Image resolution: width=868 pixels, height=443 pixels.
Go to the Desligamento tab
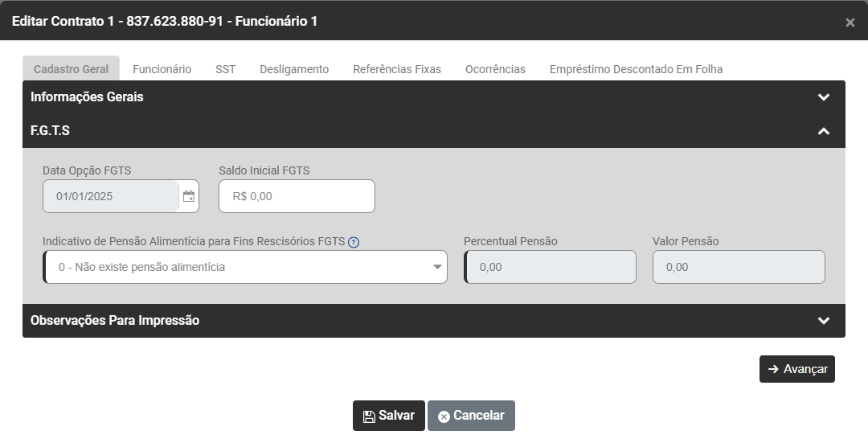tap(294, 69)
